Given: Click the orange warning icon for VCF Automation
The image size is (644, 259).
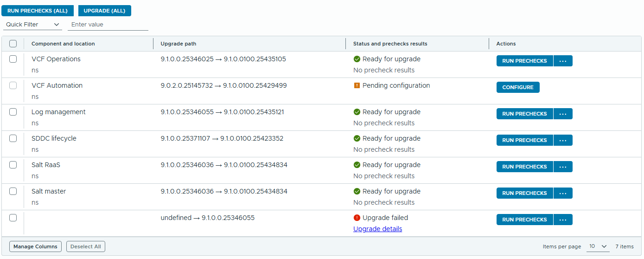Looking at the screenshot, I should pyautogui.click(x=357, y=85).
